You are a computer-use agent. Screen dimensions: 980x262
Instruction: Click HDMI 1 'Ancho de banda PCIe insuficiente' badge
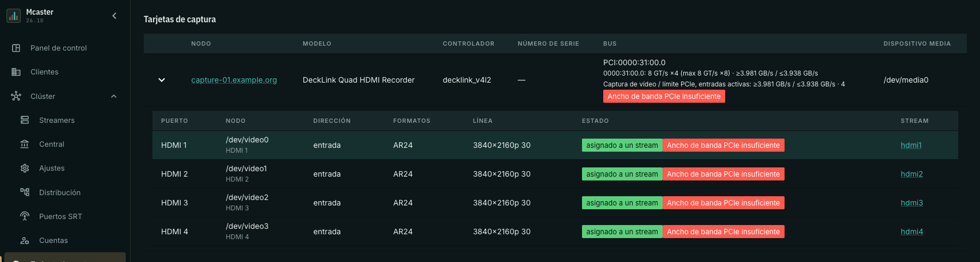coord(723,145)
